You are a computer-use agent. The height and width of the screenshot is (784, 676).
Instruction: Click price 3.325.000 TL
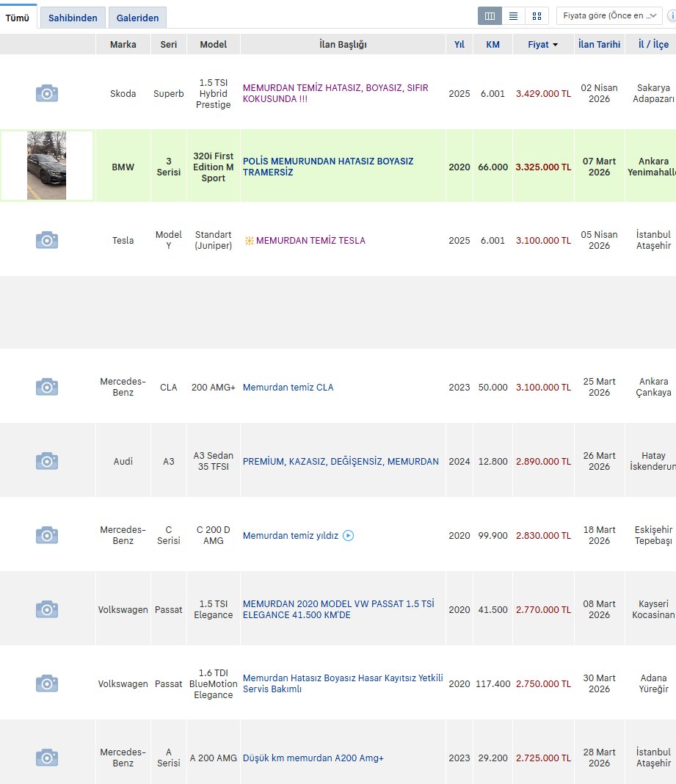(543, 167)
